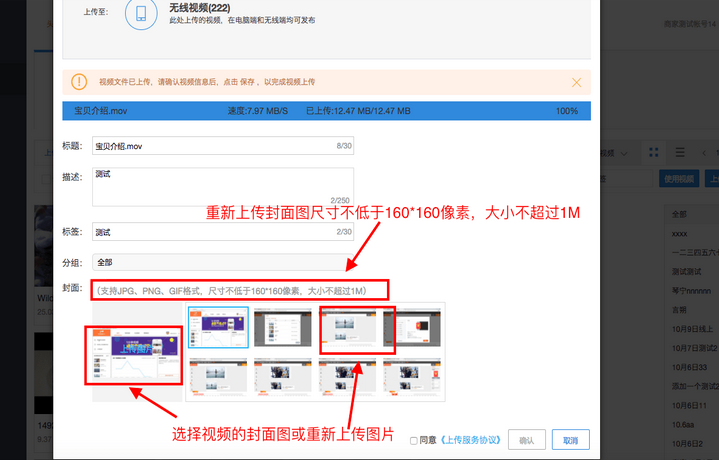Select the blue-bordered purple banner cover thumbnail
Image resolution: width=719 pixels, height=460 pixels.
[218, 327]
